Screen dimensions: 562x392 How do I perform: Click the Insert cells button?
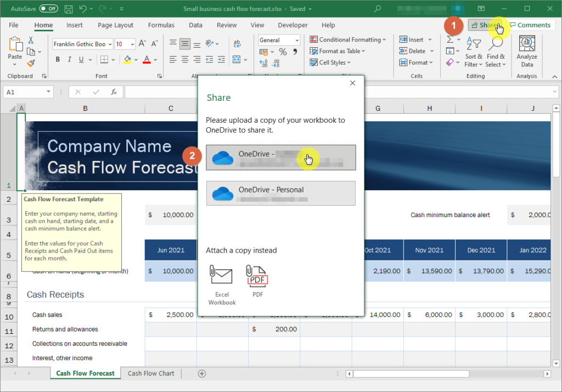tap(412, 39)
